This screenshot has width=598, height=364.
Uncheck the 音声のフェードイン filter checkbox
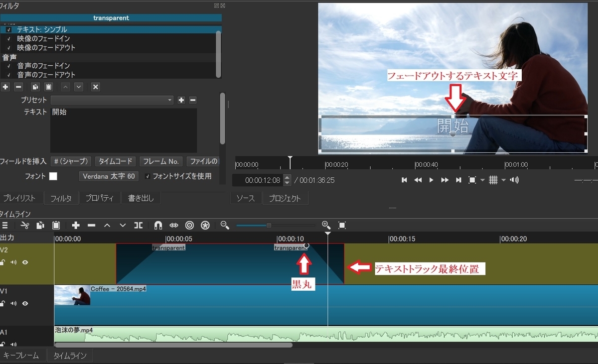pyautogui.click(x=9, y=66)
